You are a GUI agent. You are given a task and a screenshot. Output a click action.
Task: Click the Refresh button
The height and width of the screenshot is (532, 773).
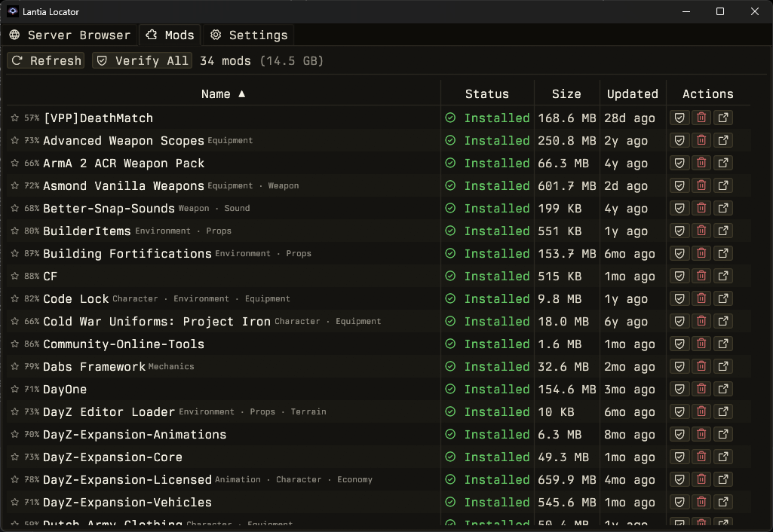pos(44,60)
